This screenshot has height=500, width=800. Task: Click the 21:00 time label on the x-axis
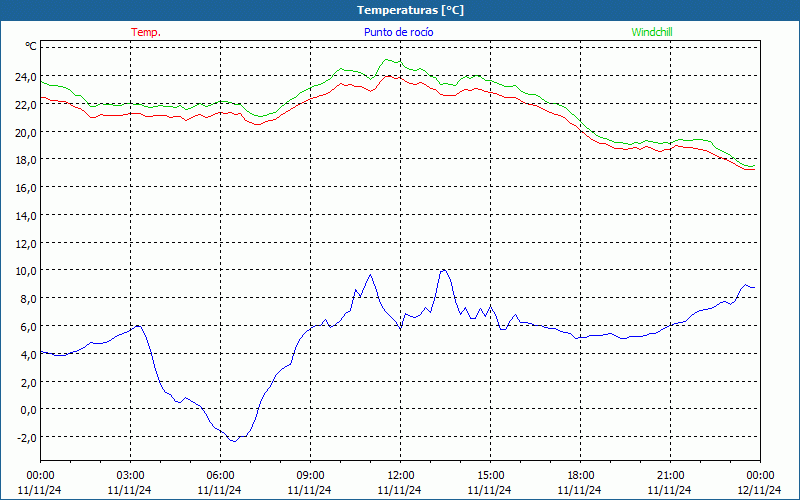pyautogui.click(x=670, y=476)
